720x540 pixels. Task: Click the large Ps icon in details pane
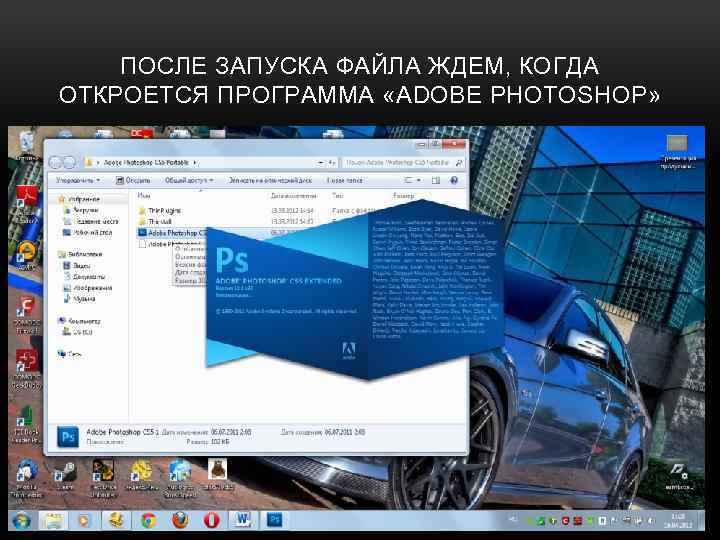(68, 437)
